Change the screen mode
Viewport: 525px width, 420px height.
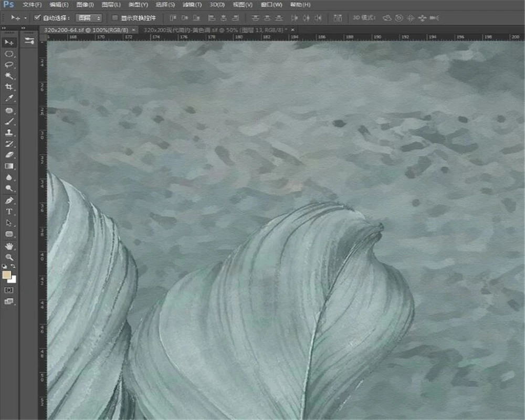(9, 301)
